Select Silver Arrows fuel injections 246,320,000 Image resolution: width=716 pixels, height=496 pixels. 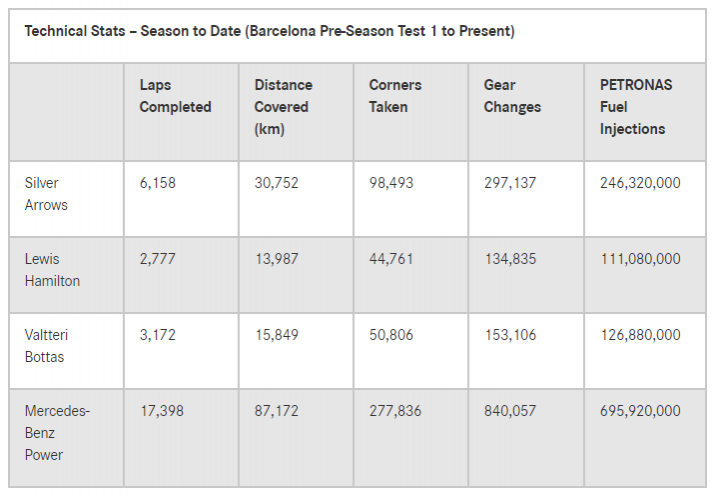click(640, 183)
